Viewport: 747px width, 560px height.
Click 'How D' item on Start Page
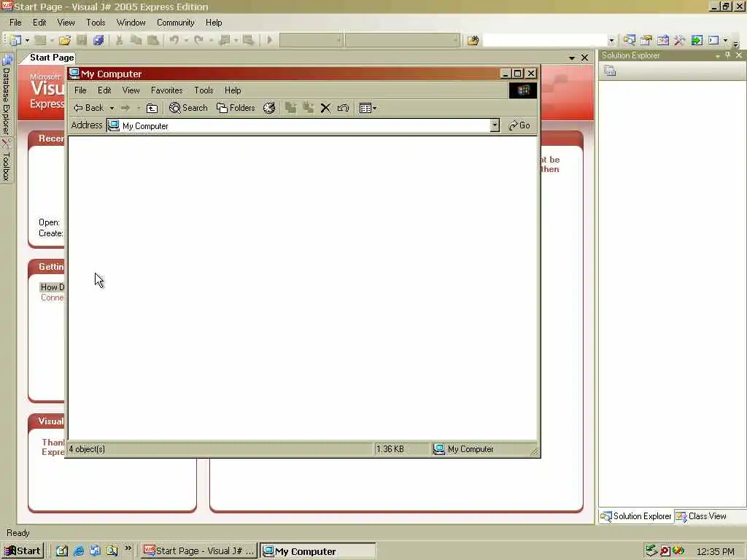coord(52,287)
